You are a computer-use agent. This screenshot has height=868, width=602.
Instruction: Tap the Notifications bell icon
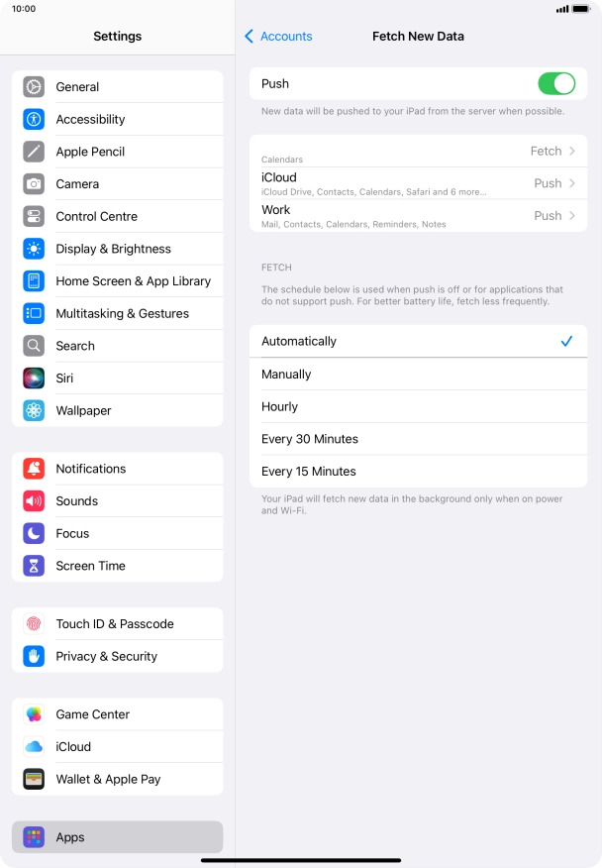34,469
